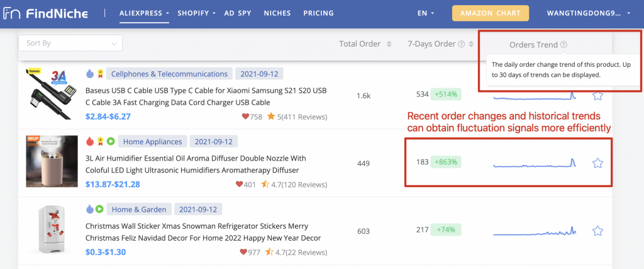Screen dimensions: 644x269
Task: Click the Air Humidifier orders trend sparkline
Action: pyautogui.click(x=535, y=163)
